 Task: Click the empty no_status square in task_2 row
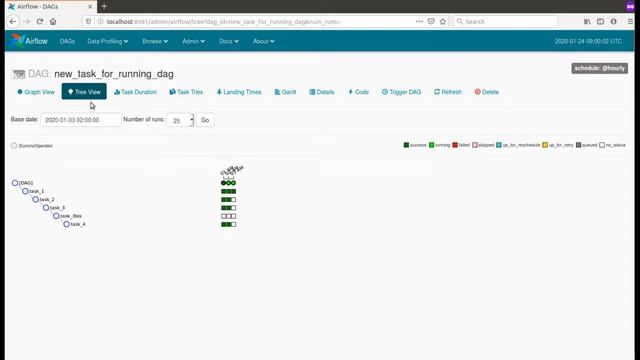click(234, 200)
